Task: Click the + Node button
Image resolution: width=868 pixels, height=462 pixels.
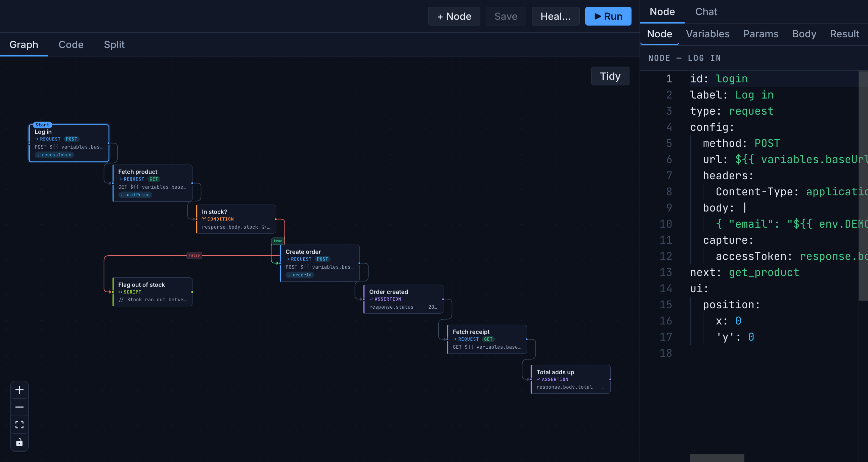Action: point(454,16)
